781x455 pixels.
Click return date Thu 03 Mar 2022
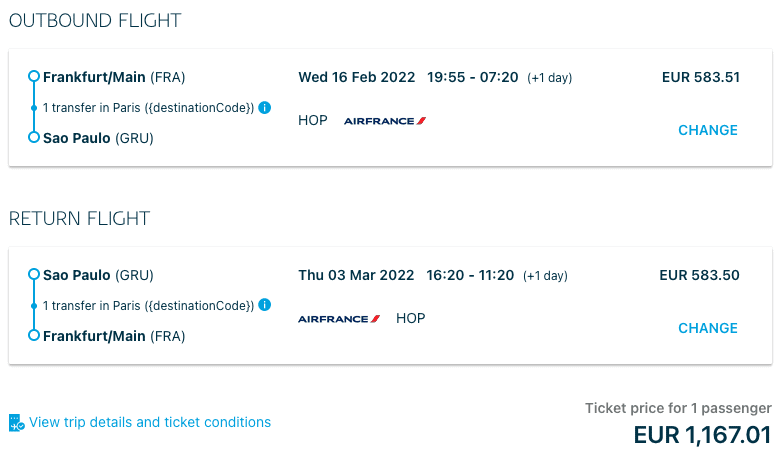(355, 275)
